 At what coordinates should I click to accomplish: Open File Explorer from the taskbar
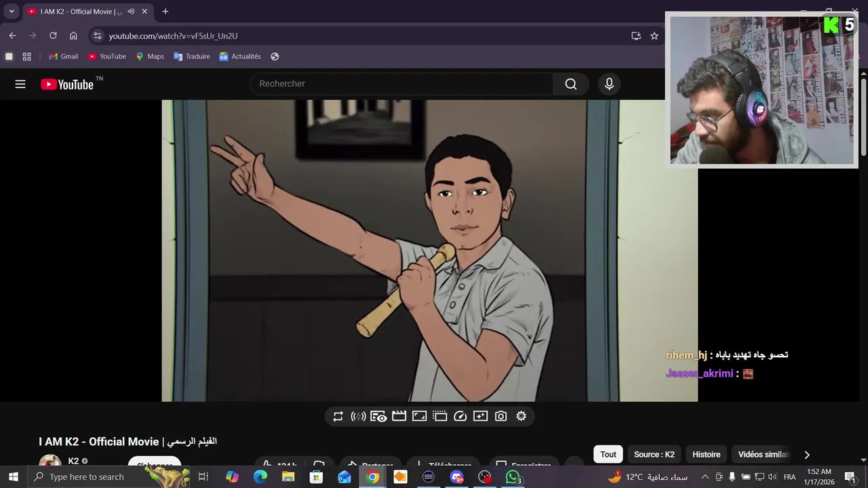click(288, 477)
